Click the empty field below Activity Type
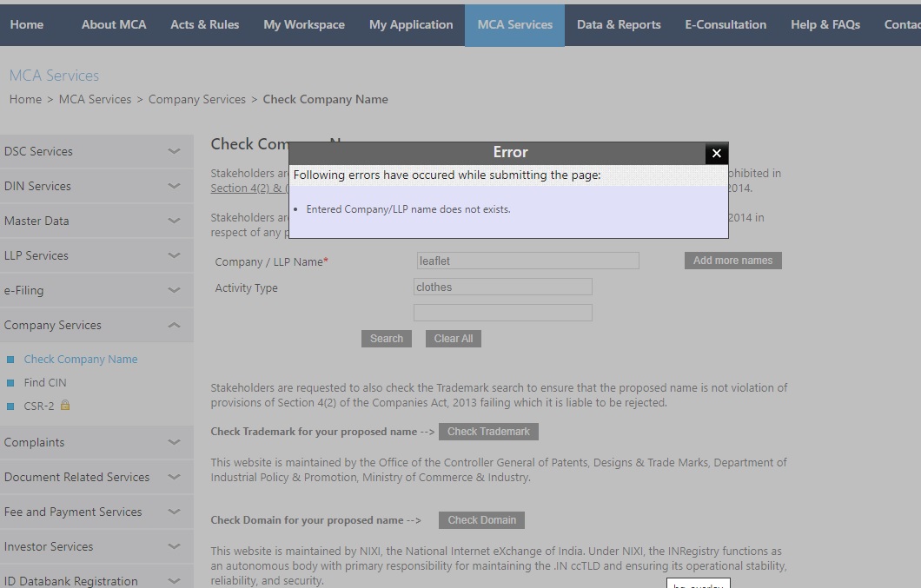 [503, 313]
